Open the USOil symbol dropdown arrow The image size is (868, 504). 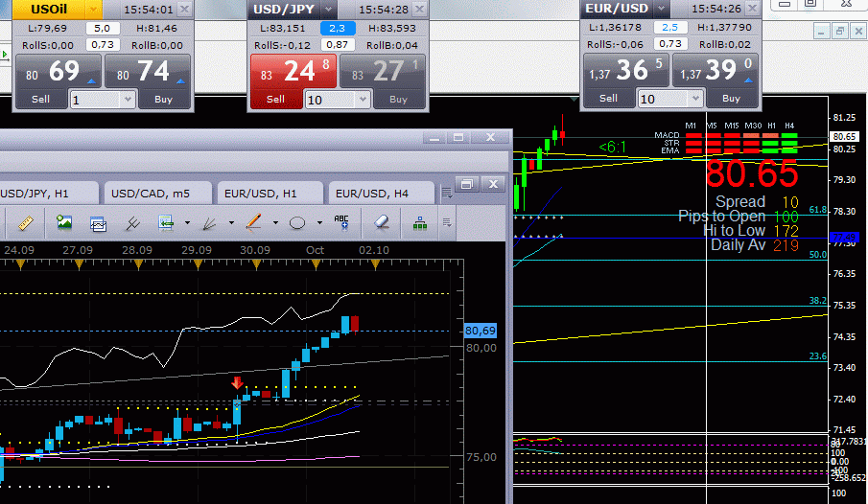[x=91, y=9]
